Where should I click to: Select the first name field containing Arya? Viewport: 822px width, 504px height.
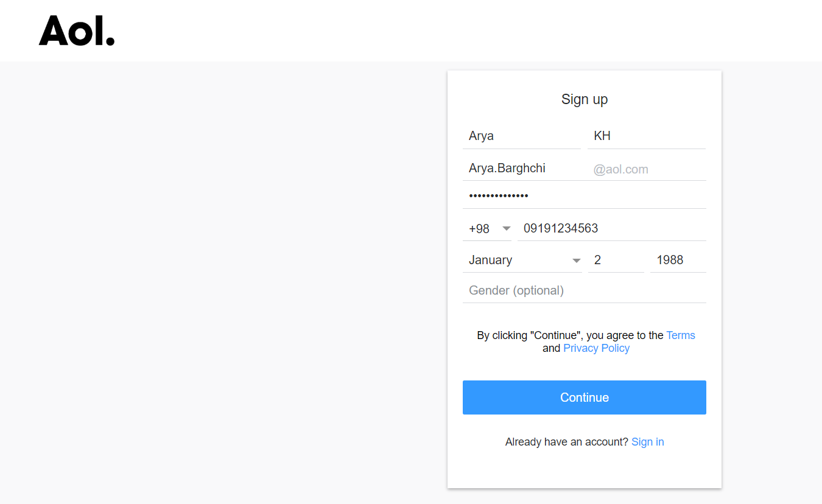(522, 136)
